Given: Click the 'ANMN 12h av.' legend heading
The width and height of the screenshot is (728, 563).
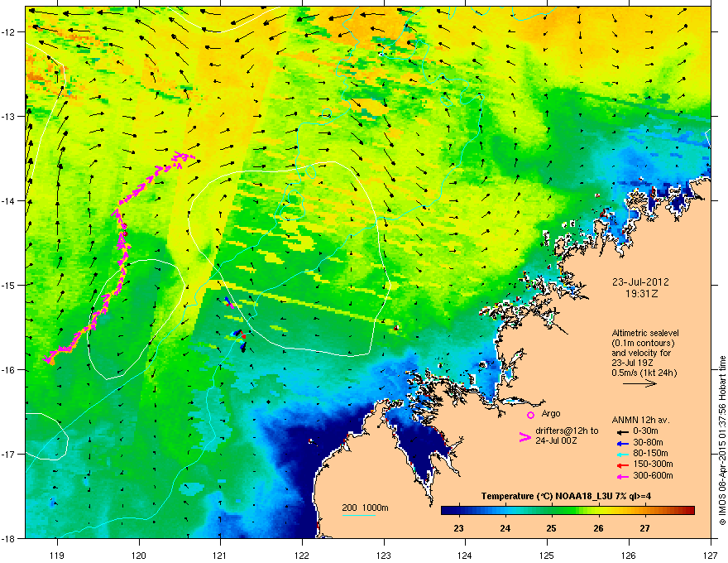Looking at the screenshot, I should [x=640, y=420].
